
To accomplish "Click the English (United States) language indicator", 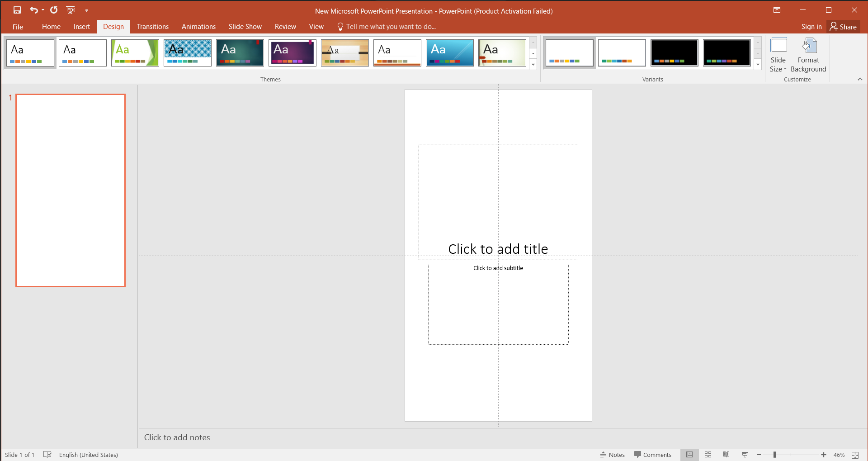I will (89, 455).
